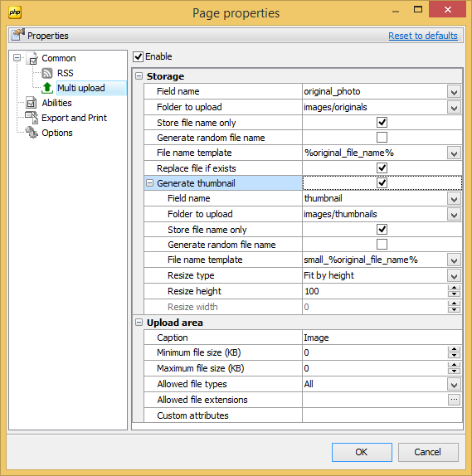Select Export and Print in the tree

[74, 118]
